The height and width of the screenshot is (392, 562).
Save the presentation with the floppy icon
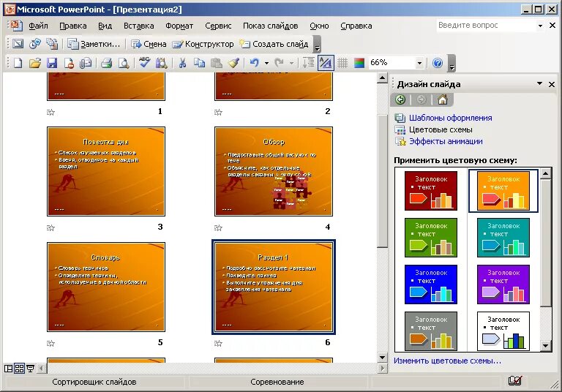click(53, 63)
